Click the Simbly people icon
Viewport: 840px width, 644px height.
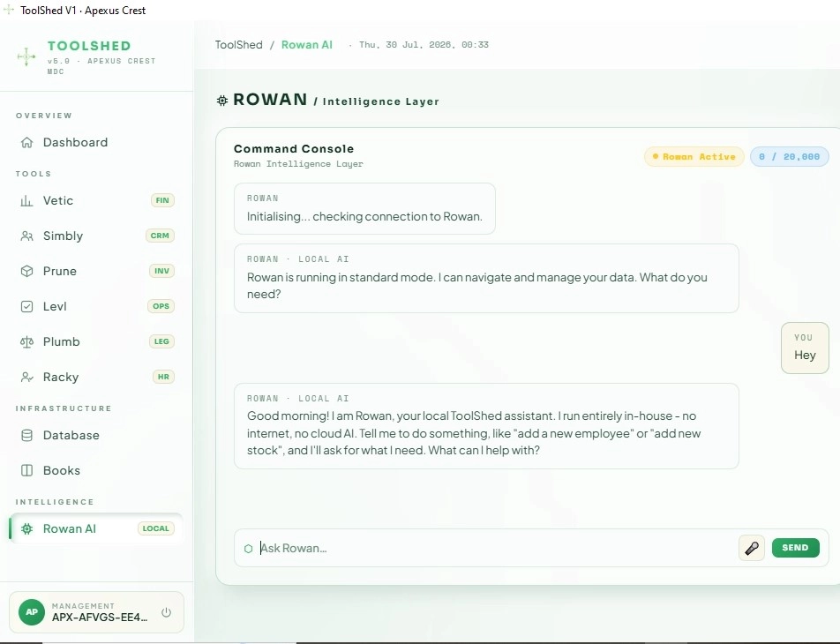[26, 236]
